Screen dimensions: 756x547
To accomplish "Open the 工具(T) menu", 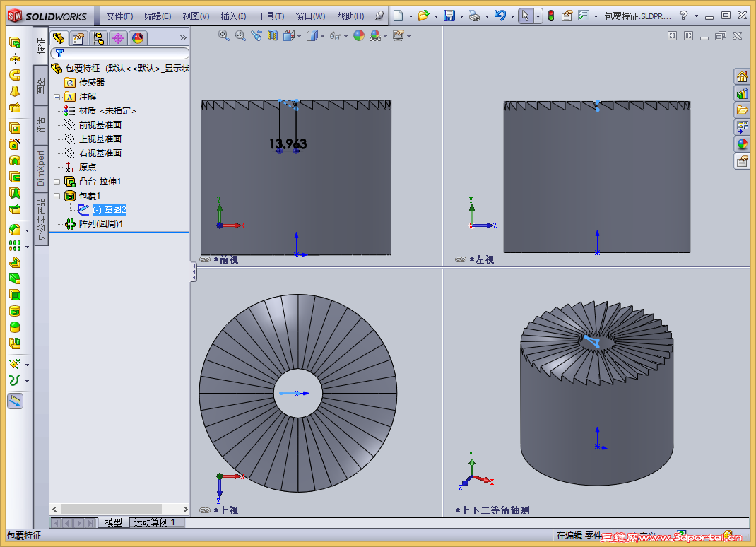I will point(271,16).
